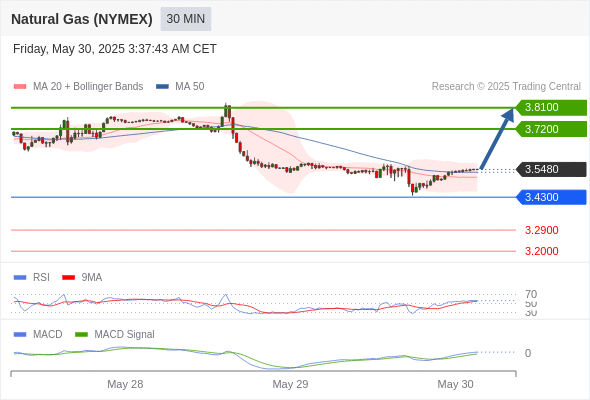Click the Research © 2025 Trading Central text
The height and width of the screenshot is (400, 590).
point(506,87)
